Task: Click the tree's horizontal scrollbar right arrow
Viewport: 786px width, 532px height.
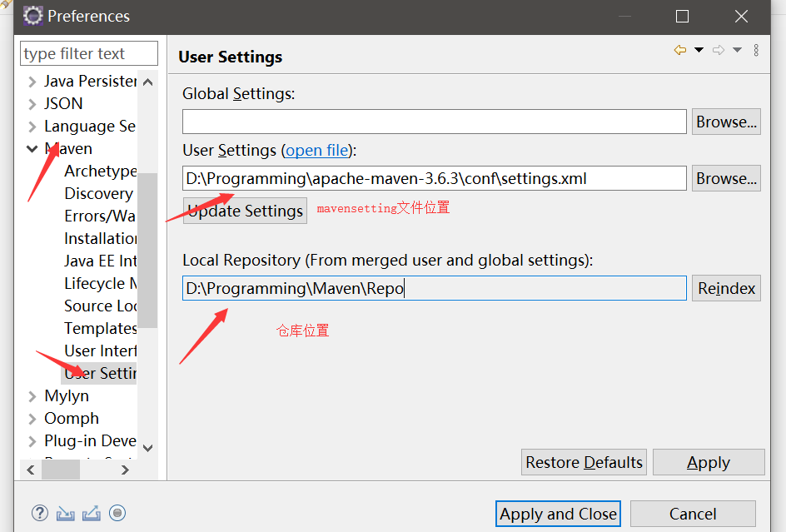Action: point(126,470)
